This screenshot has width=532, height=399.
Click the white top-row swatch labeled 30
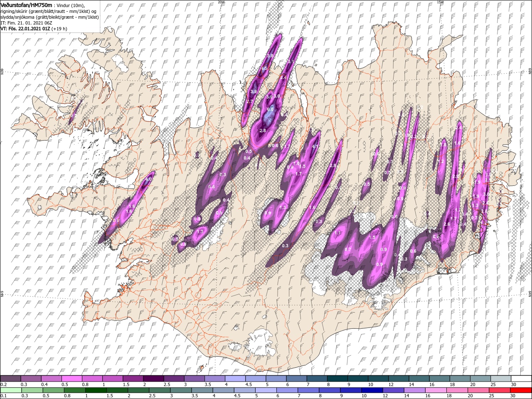pos(521,379)
